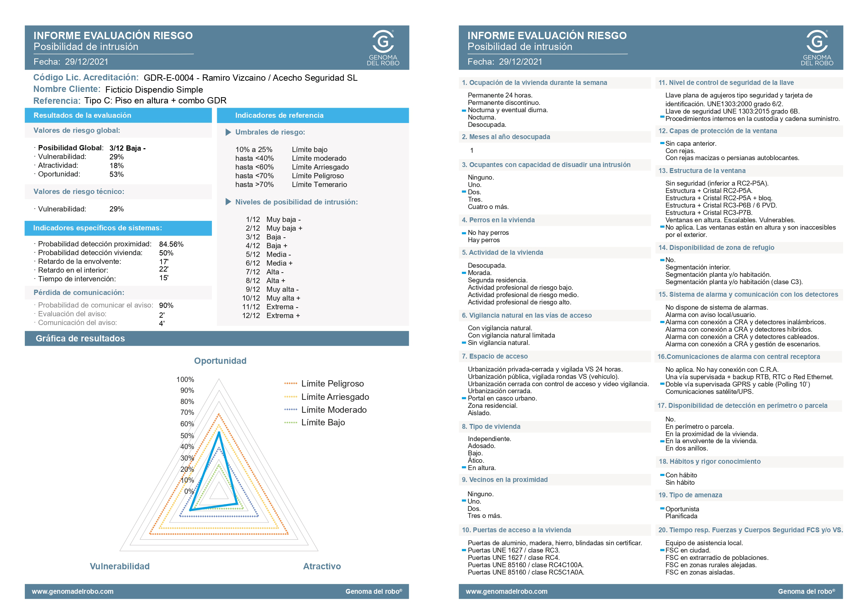Image resolution: width=868 pixels, height=613 pixels.
Task: Click the 'Oportunidad' chart axis title
Action: [x=220, y=361]
